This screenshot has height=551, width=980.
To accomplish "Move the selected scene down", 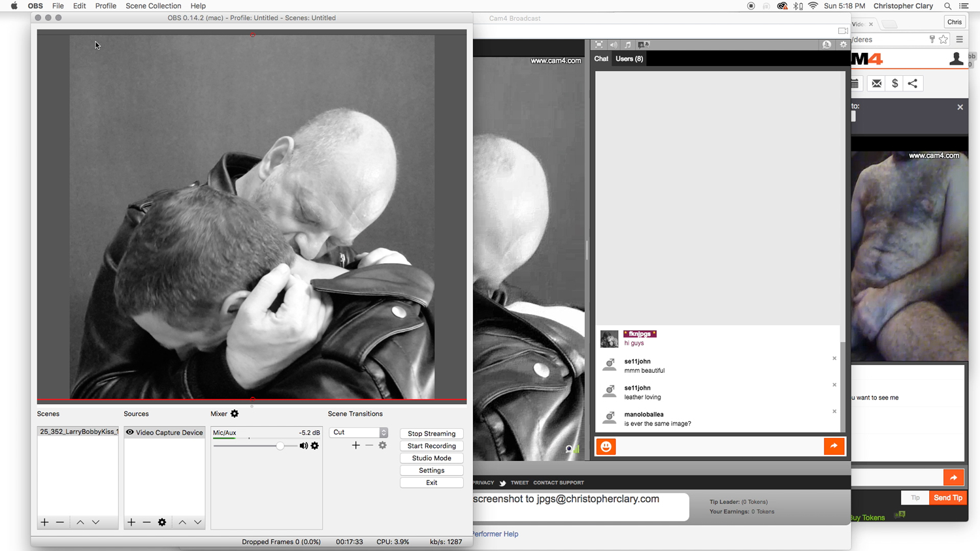I will click(x=96, y=522).
